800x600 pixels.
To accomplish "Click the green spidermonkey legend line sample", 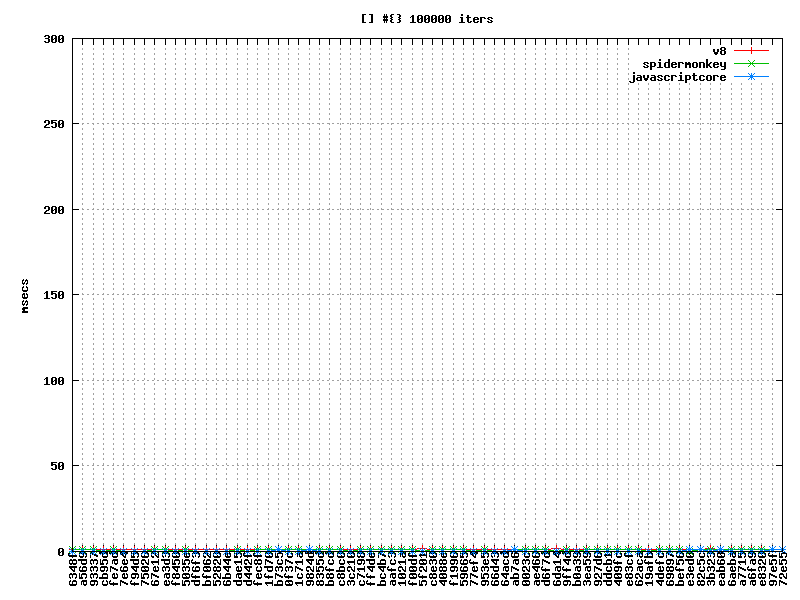I will point(751,64).
